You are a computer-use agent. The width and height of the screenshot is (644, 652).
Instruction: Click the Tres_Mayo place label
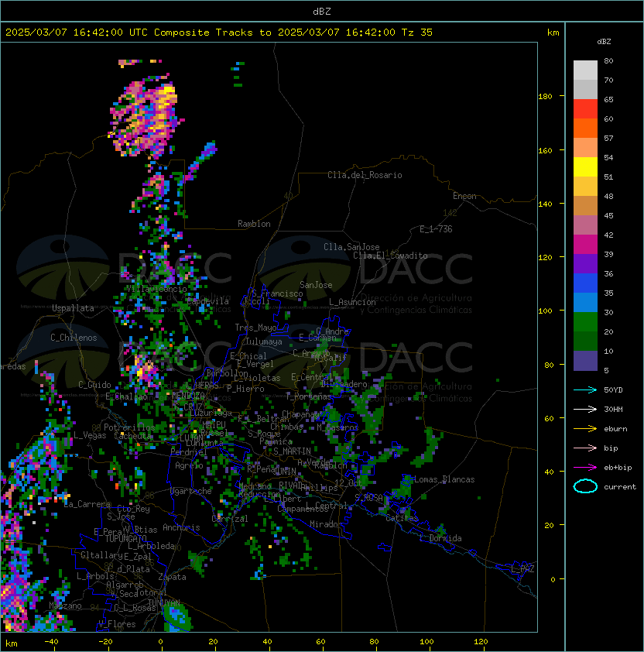tap(255, 328)
